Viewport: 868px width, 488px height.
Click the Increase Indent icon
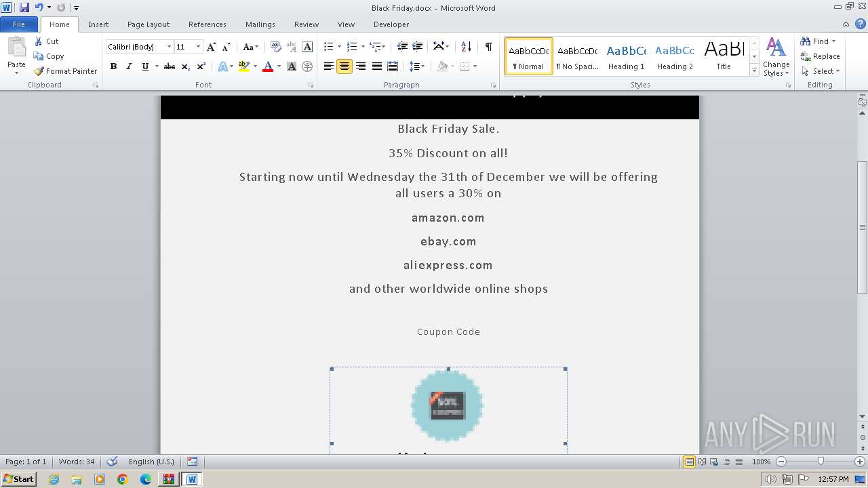tap(418, 47)
